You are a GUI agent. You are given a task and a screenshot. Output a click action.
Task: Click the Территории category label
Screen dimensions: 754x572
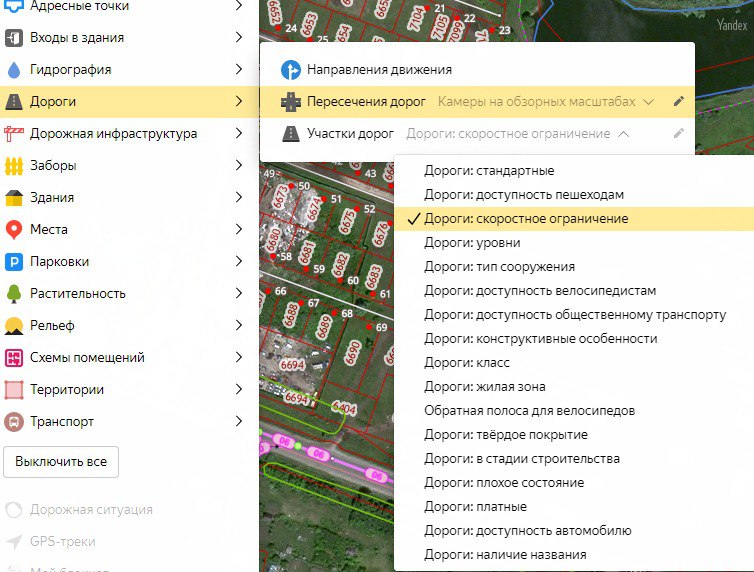click(67, 390)
